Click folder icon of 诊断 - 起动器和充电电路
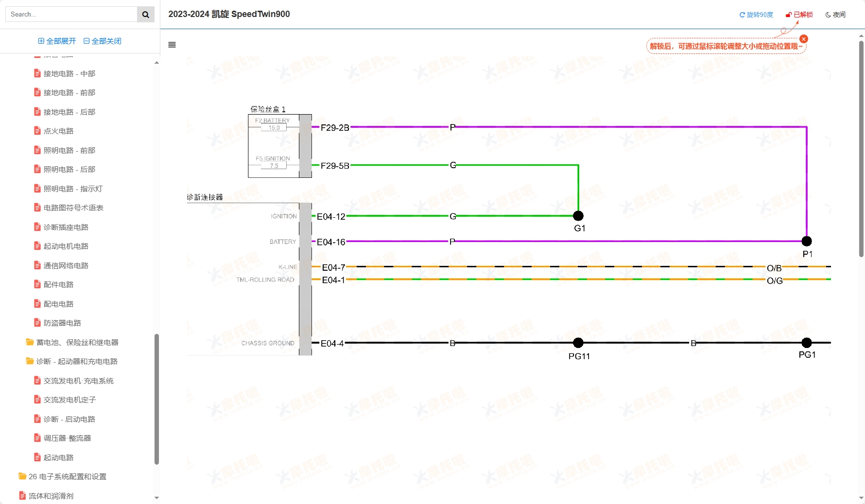This screenshot has height=504, width=865. (x=30, y=361)
